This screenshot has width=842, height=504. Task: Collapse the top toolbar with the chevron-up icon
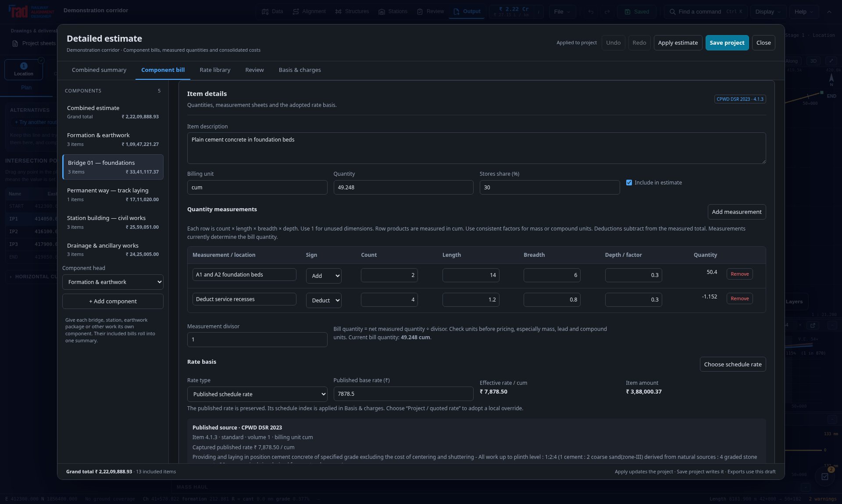click(829, 12)
